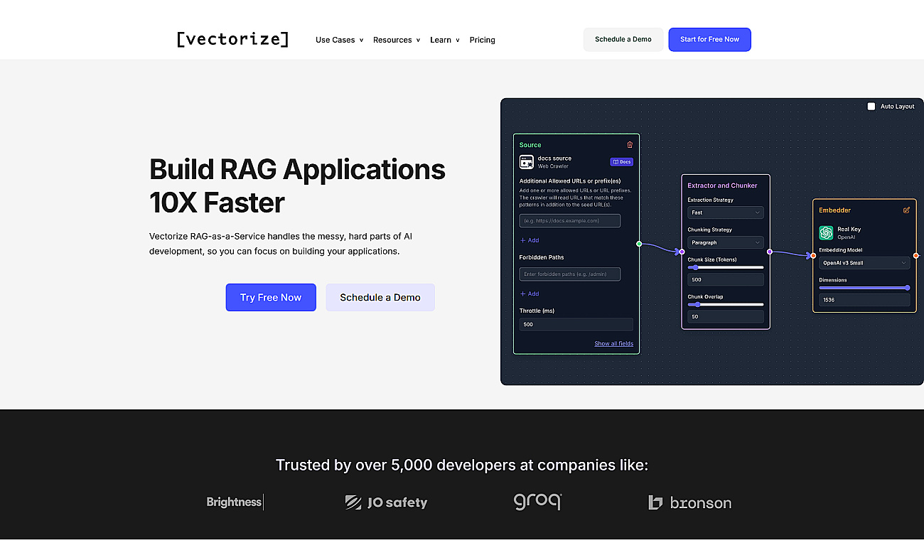Click Add under Forbidden Paths
The height and width of the screenshot is (560, 924).
click(530, 294)
